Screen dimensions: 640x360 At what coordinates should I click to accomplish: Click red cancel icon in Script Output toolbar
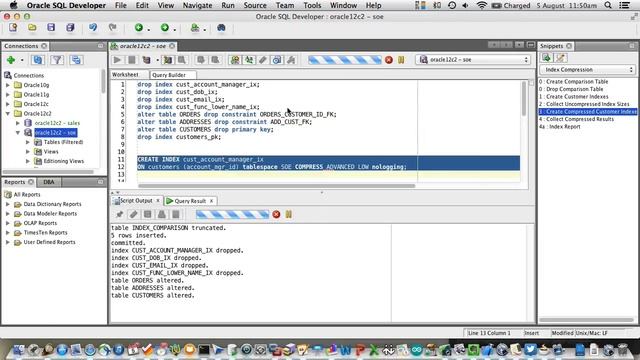[276, 214]
